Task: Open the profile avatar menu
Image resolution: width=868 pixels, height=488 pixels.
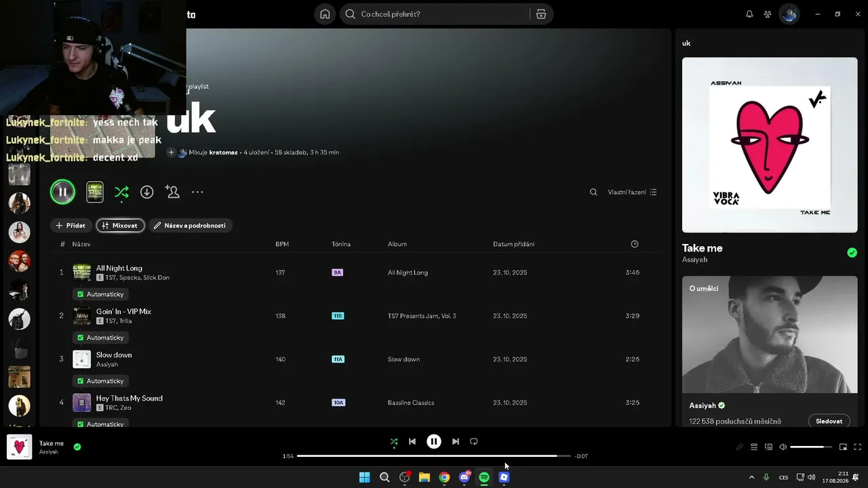Action: click(x=789, y=14)
